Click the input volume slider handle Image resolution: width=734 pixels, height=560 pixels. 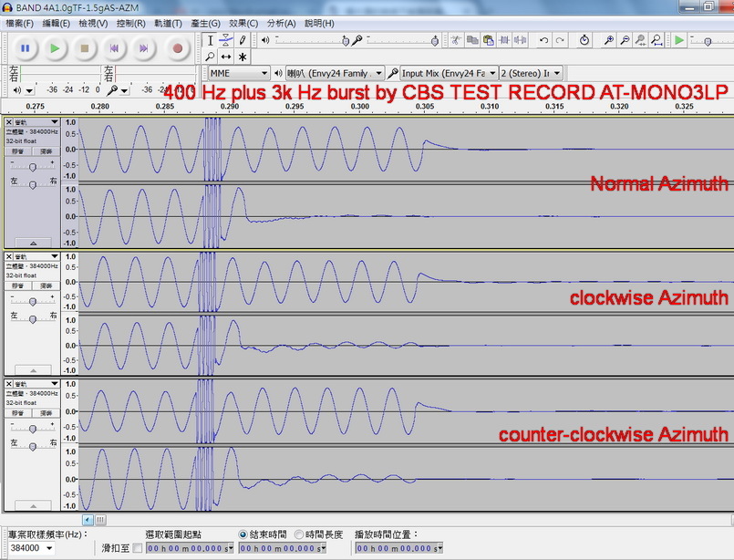(434, 41)
